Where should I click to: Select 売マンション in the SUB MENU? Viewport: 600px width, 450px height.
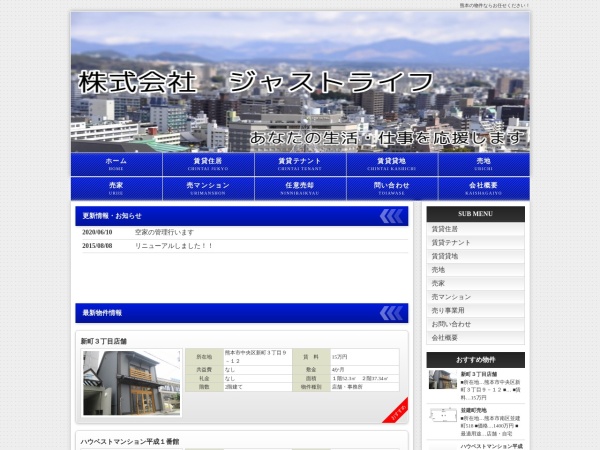(475, 297)
